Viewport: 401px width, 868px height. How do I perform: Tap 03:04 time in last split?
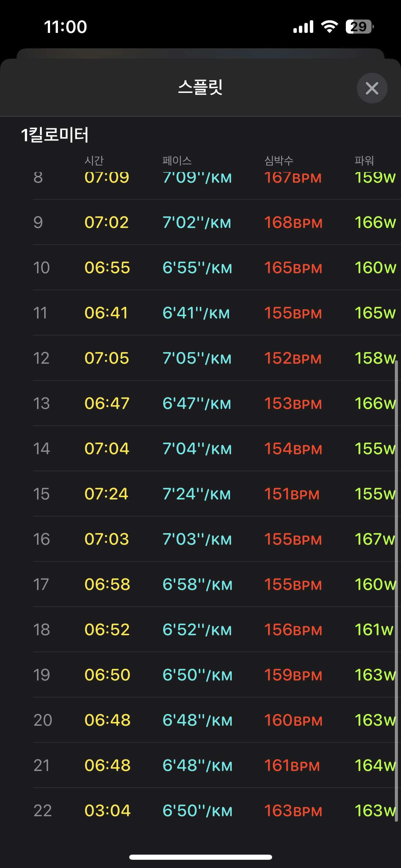pos(107,811)
